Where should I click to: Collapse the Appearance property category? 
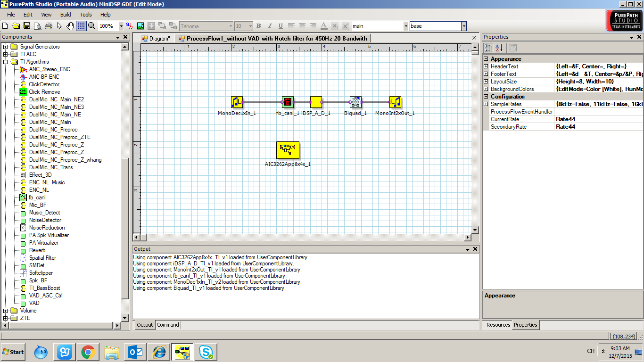(x=486, y=59)
